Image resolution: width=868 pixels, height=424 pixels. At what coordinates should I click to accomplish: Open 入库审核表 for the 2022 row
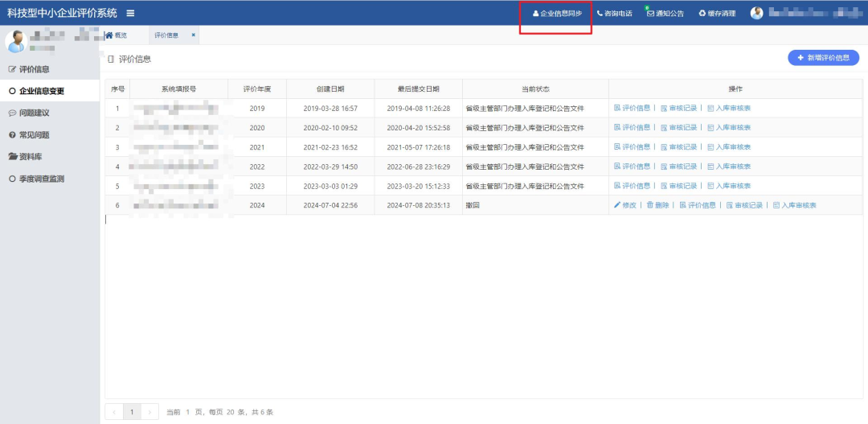point(729,167)
